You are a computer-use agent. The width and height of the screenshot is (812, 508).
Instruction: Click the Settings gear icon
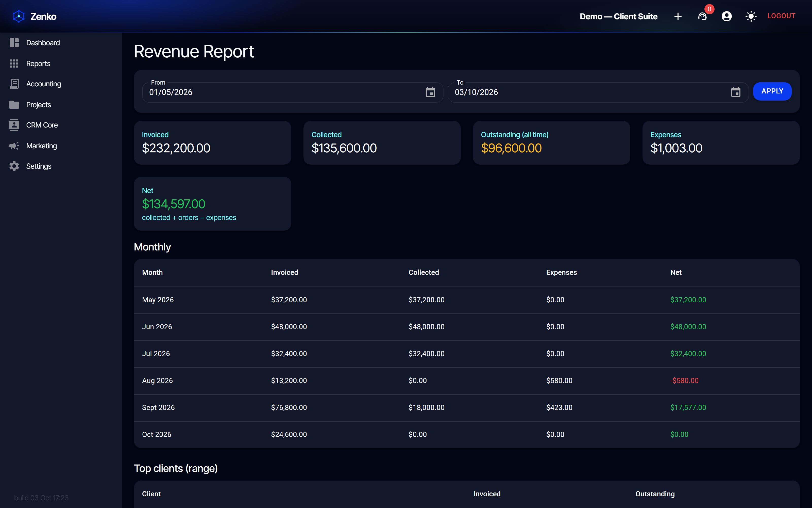click(x=14, y=166)
